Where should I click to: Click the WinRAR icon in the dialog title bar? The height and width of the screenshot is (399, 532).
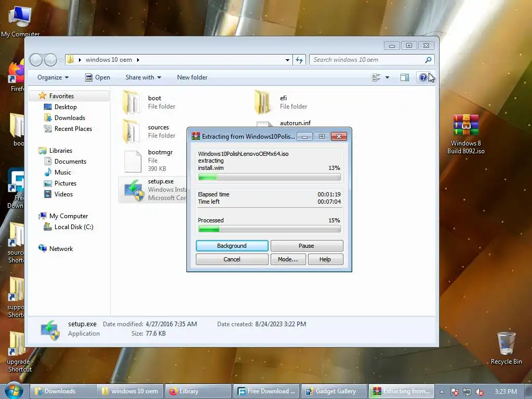(x=196, y=137)
